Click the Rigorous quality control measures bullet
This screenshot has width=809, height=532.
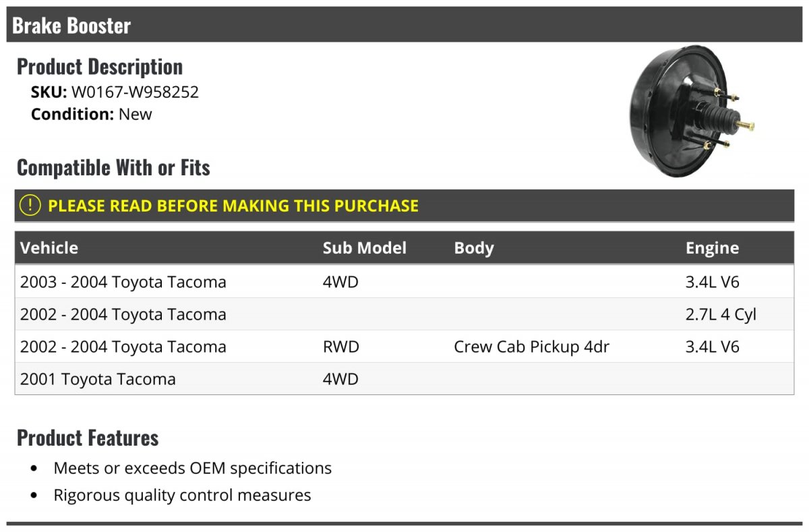point(182,495)
